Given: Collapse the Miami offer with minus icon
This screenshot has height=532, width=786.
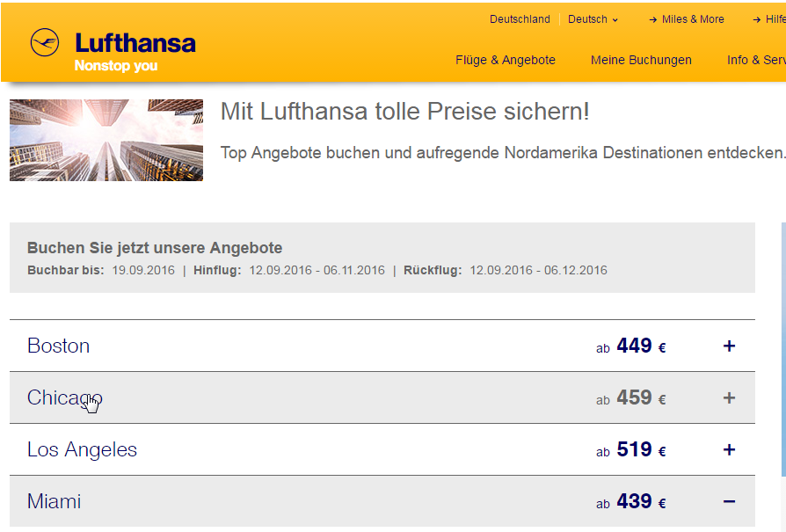Looking at the screenshot, I should [x=730, y=501].
